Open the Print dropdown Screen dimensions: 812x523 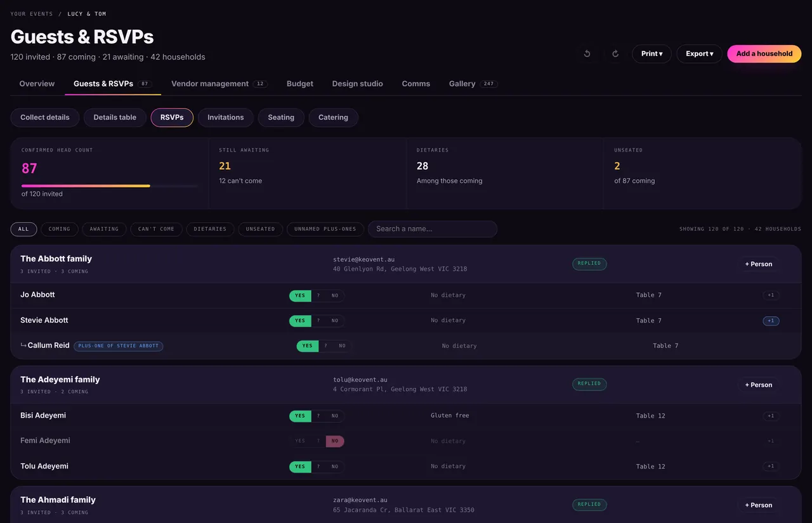(x=652, y=54)
